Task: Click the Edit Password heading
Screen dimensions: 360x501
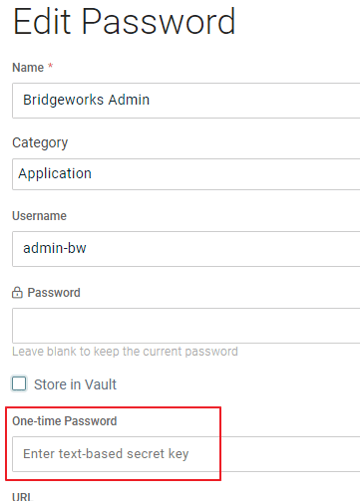Action: pos(124,22)
